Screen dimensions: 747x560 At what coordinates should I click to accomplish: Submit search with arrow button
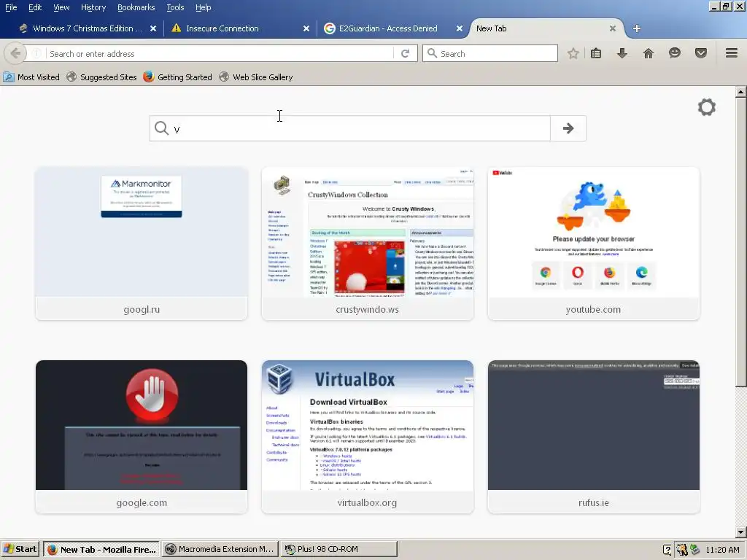point(568,128)
